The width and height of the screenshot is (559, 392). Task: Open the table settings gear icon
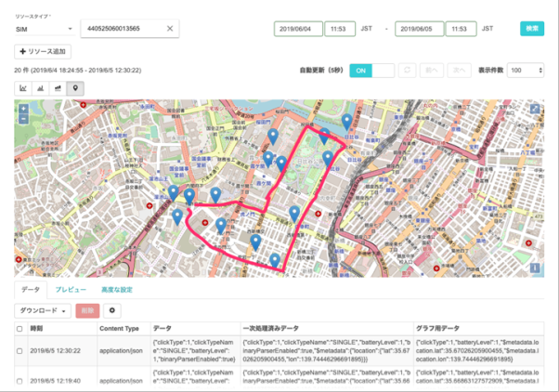(113, 310)
